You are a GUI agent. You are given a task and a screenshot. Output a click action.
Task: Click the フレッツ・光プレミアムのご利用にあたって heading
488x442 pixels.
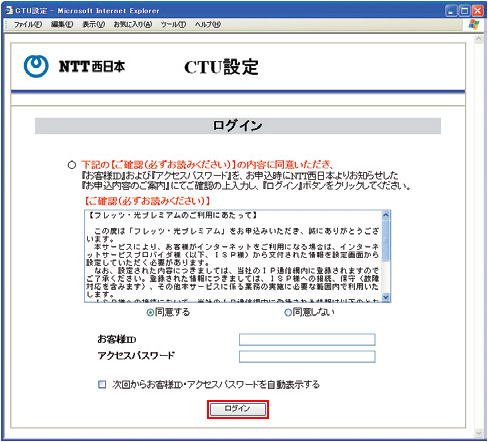(173, 215)
